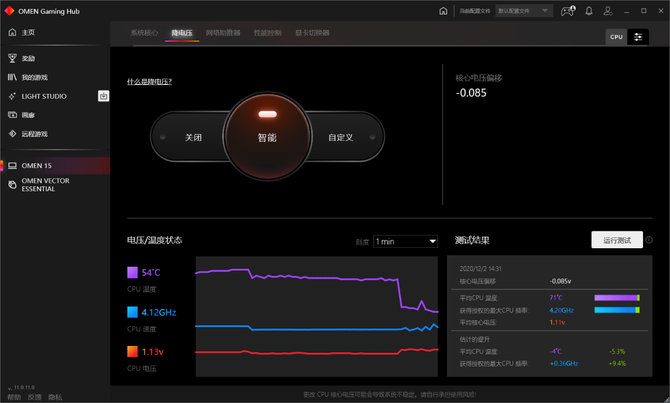Set undervolt mode to 智能
This screenshot has width=670, height=403.
[x=267, y=136]
